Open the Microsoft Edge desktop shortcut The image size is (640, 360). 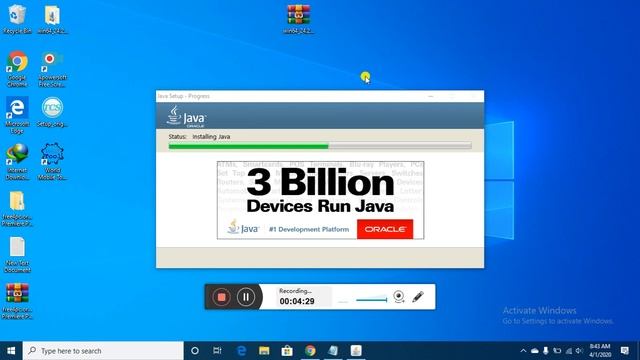pos(17,115)
